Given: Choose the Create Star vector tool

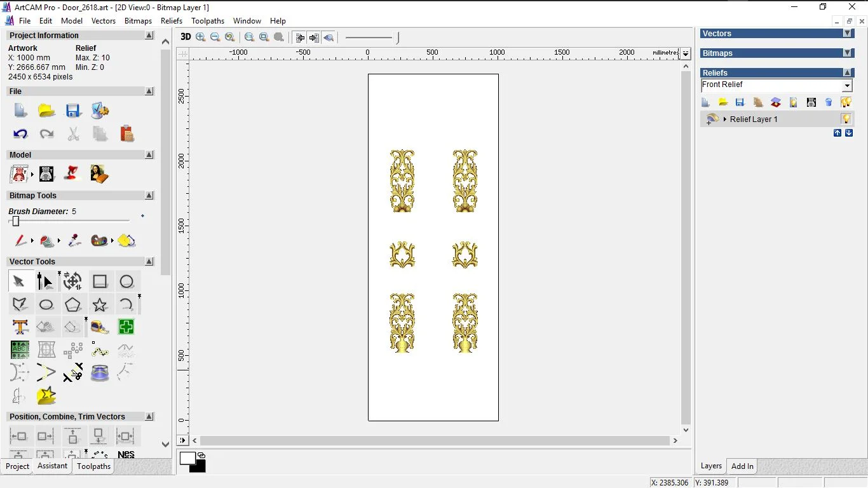Looking at the screenshot, I should coord(100,305).
